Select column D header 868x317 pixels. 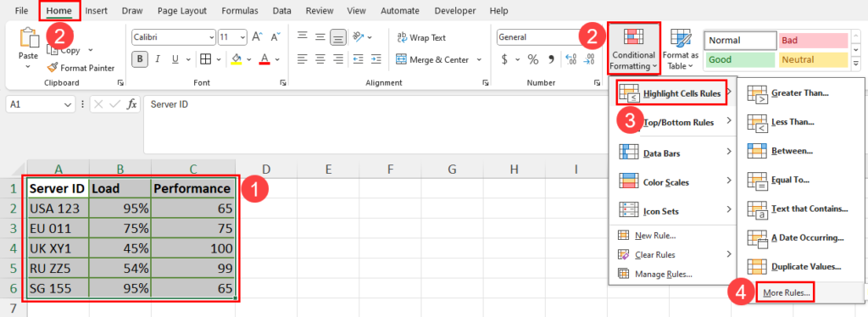coord(265,169)
